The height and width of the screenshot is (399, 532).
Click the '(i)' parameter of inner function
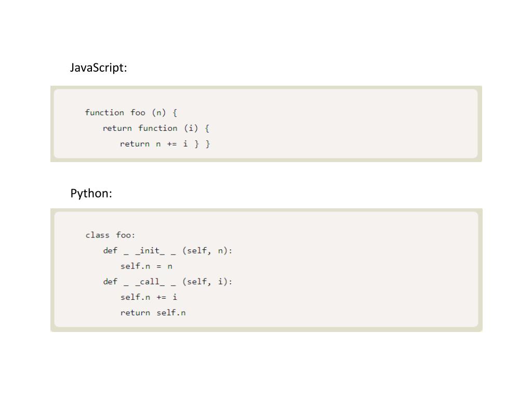click(191, 128)
